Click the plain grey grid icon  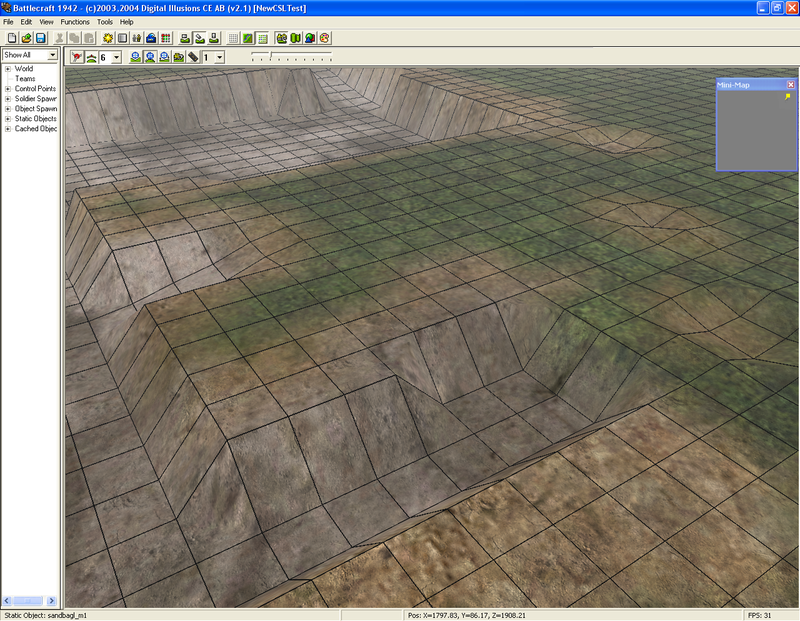[x=233, y=38]
